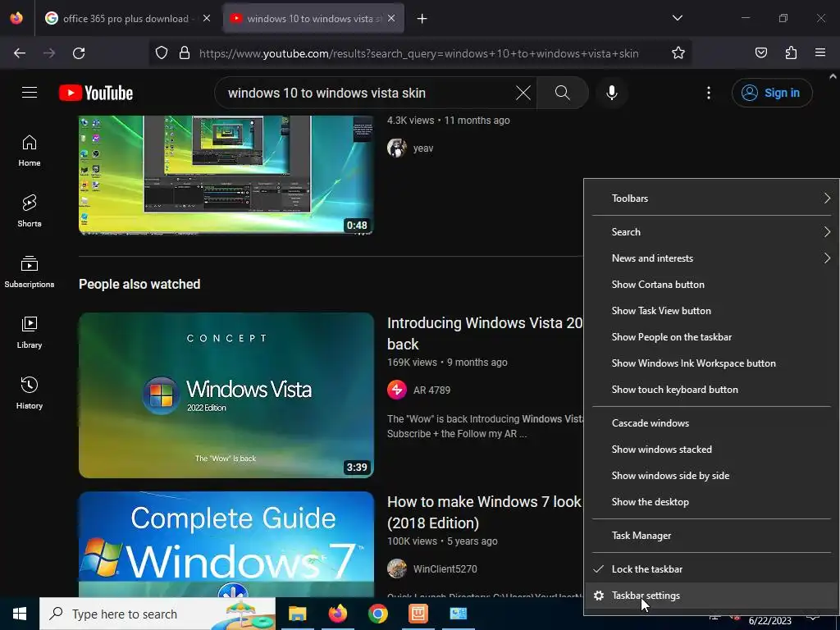The width and height of the screenshot is (840, 630).
Task: Choose Show windows stacked
Action: [711, 450]
